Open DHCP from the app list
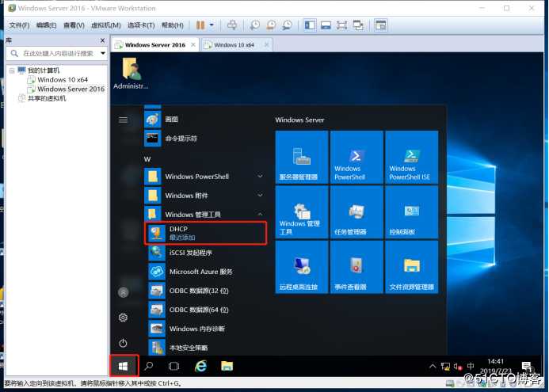549x392 pixels. coord(205,233)
